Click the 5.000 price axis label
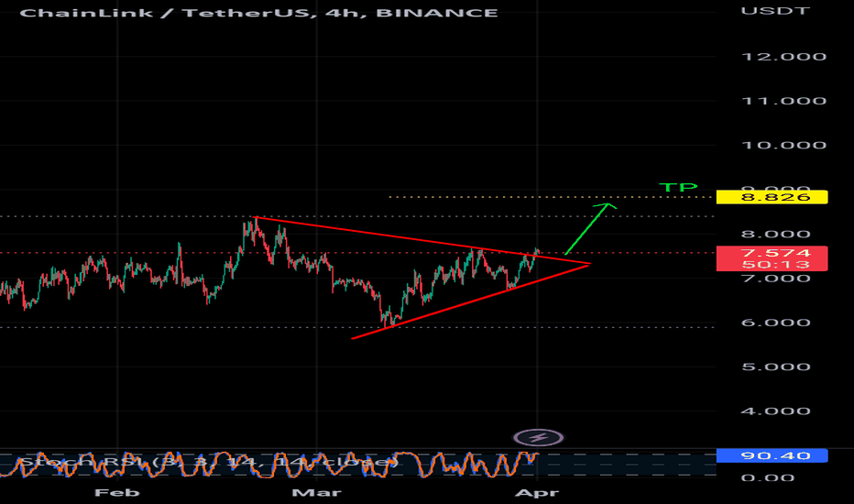This screenshot has height=504, width=854. click(x=775, y=367)
